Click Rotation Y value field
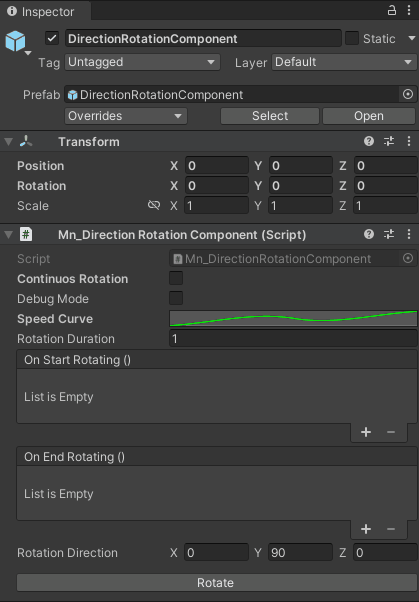 pyautogui.click(x=301, y=185)
